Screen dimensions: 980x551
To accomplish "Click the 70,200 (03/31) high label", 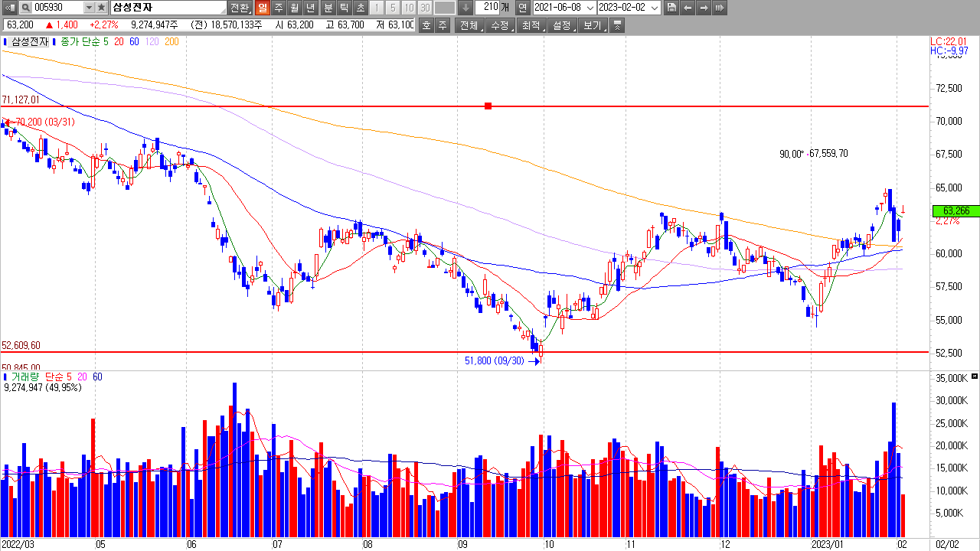I will coord(44,122).
